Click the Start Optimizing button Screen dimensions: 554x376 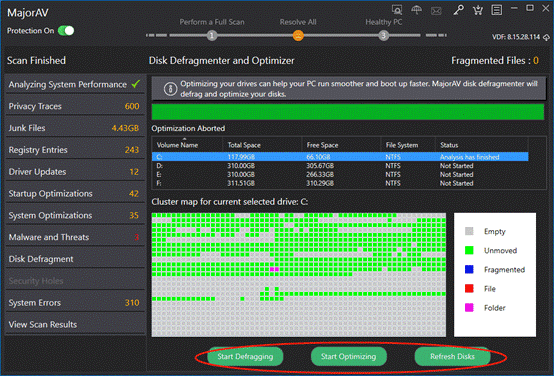(348, 357)
